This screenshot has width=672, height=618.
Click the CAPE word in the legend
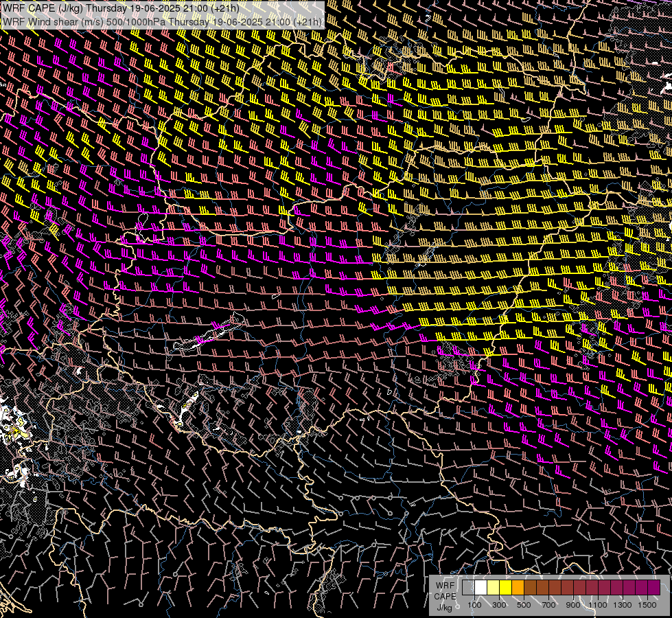point(445,597)
